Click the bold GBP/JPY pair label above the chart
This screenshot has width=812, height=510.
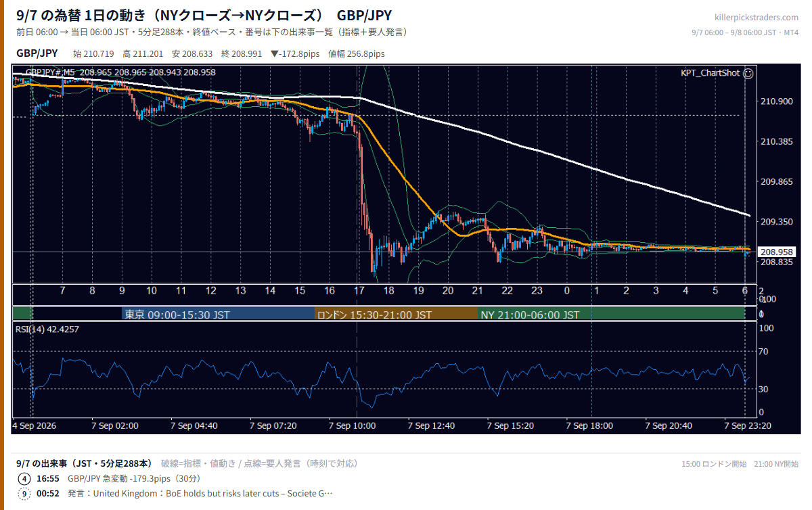(x=37, y=53)
